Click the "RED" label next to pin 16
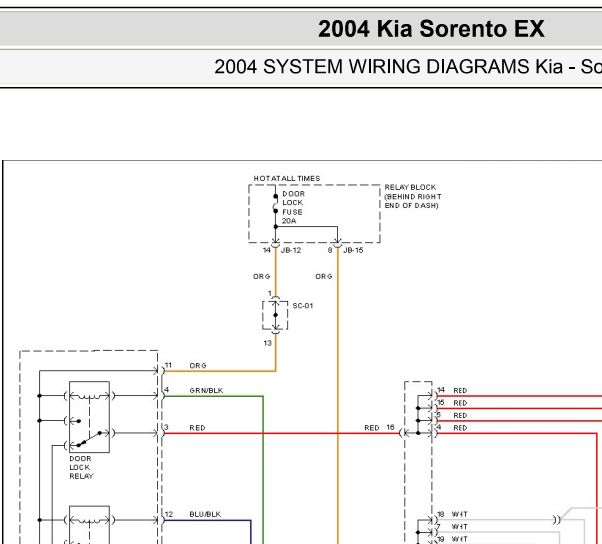Image resolution: width=602 pixels, height=544 pixels. pyautogui.click(x=372, y=428)
